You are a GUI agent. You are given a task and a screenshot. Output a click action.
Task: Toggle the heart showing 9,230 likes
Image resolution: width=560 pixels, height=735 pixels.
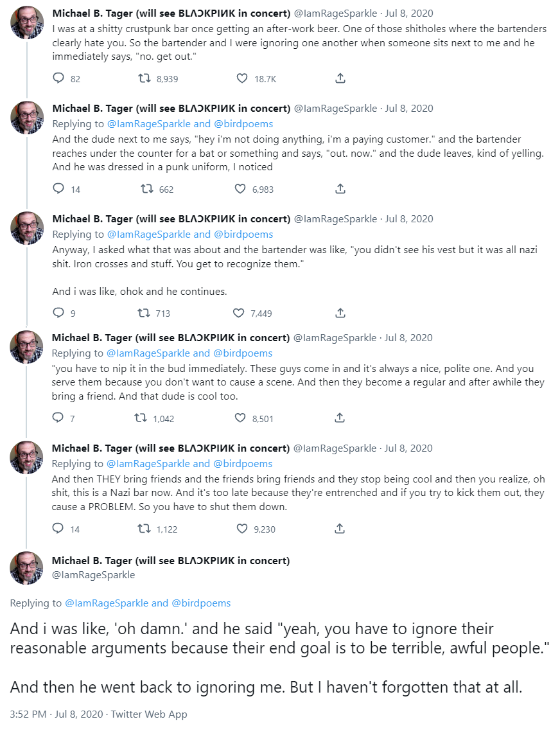click(x=242, y=529)
